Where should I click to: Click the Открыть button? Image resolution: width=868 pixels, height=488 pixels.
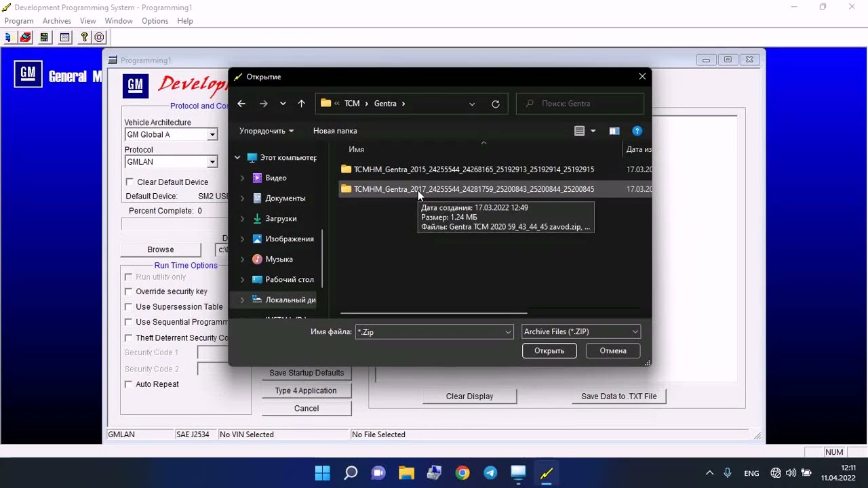click(x=549, y=350)
